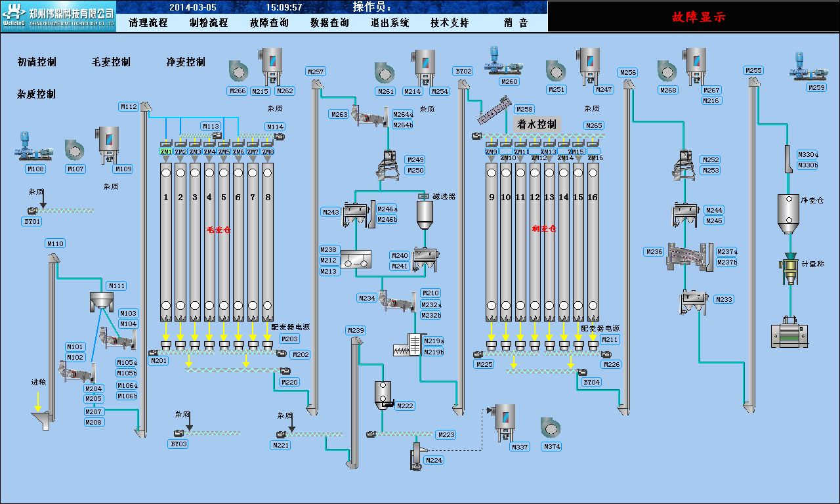Screen dimensions: 840x504
Task: Toggle the ZM4 silo gate
Action: point(209,152)
